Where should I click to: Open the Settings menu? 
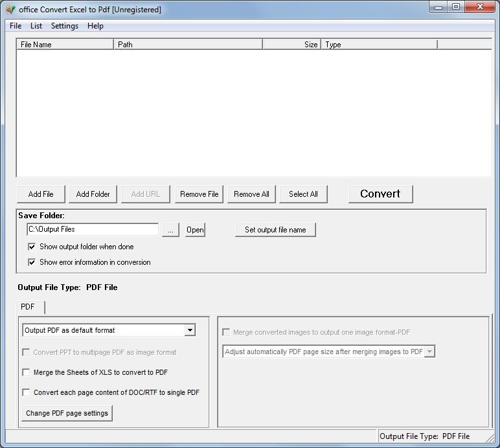65,26
